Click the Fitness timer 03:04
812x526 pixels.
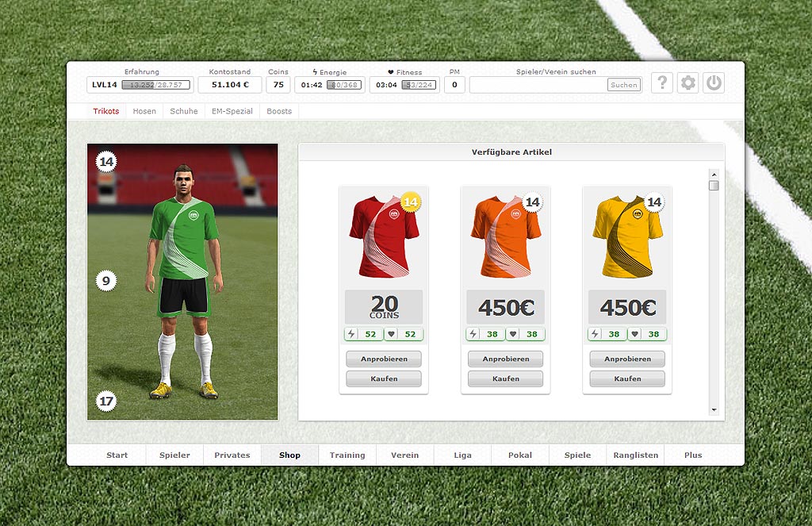click(x=386, y=85)
